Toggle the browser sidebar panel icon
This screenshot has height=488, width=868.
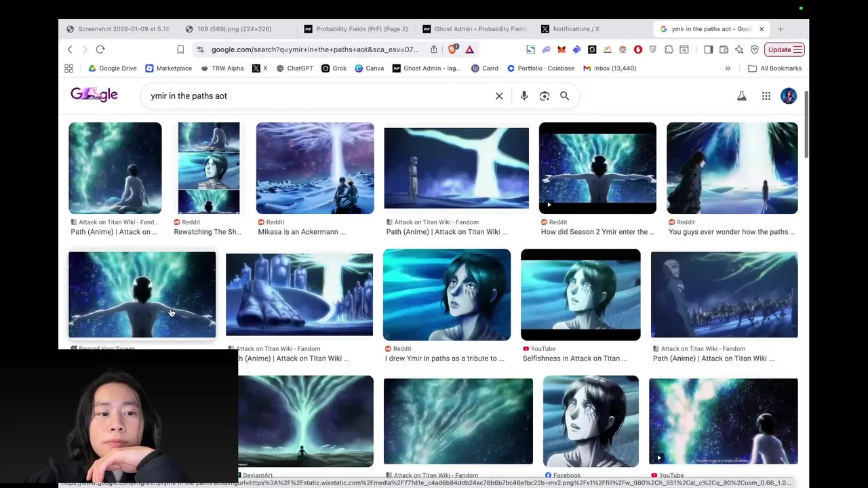coord(708,49)
